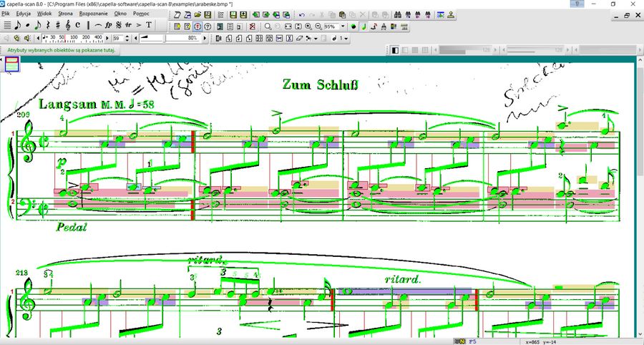Select the staff lines tool
This screenshot has height=345, width=644.
pyautogui.click(x=7, y=25)
